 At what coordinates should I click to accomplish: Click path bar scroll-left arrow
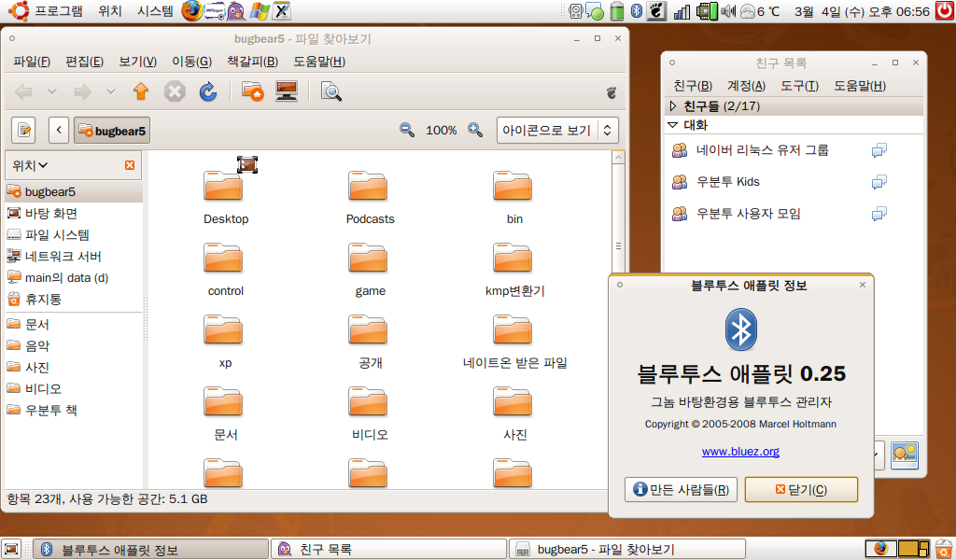pos(59,130)
